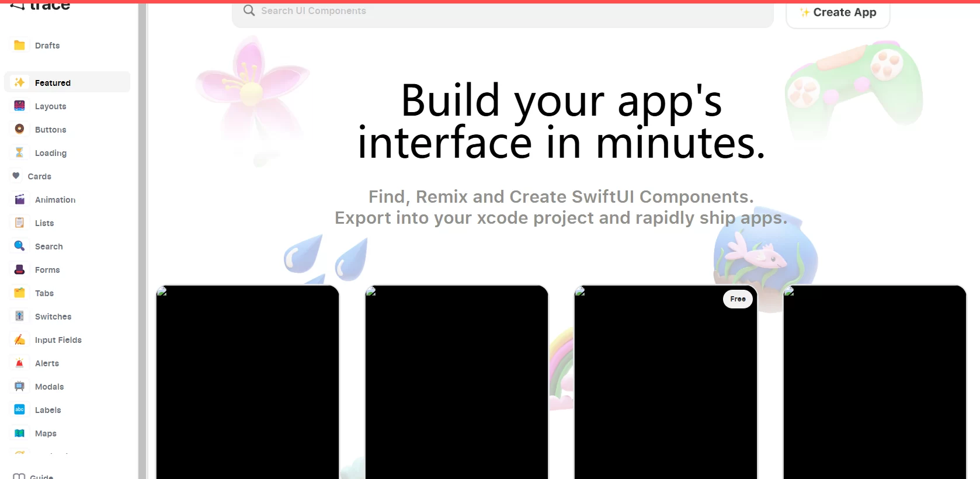Click the Search UI Components field

(502, 11)
